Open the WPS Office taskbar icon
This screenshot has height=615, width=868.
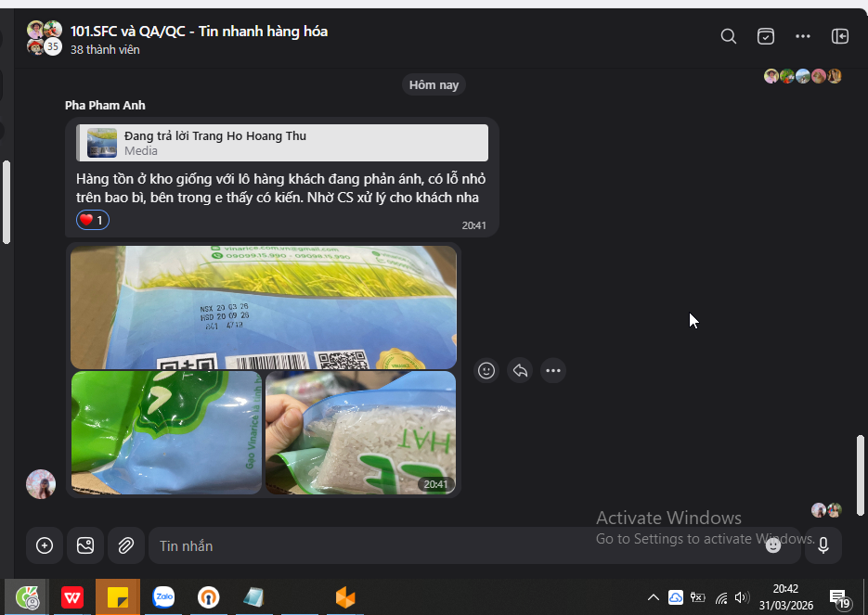[72, 597]
